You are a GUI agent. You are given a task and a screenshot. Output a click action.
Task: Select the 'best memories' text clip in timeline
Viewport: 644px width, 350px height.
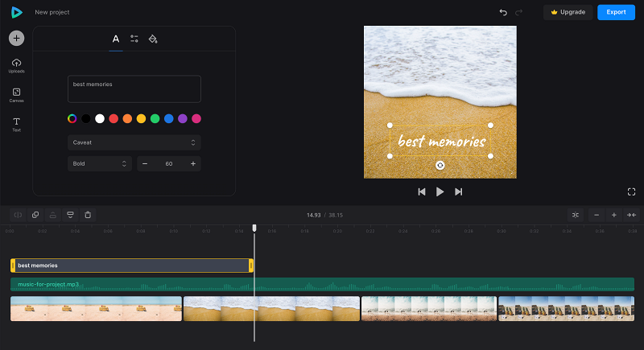point(132,266)
